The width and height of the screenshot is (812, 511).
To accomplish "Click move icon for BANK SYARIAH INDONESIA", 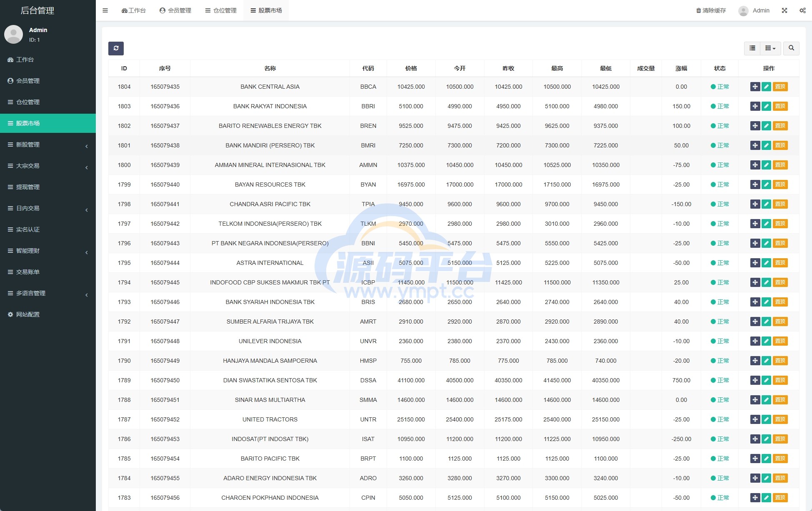I will click(x=755, y=302).
